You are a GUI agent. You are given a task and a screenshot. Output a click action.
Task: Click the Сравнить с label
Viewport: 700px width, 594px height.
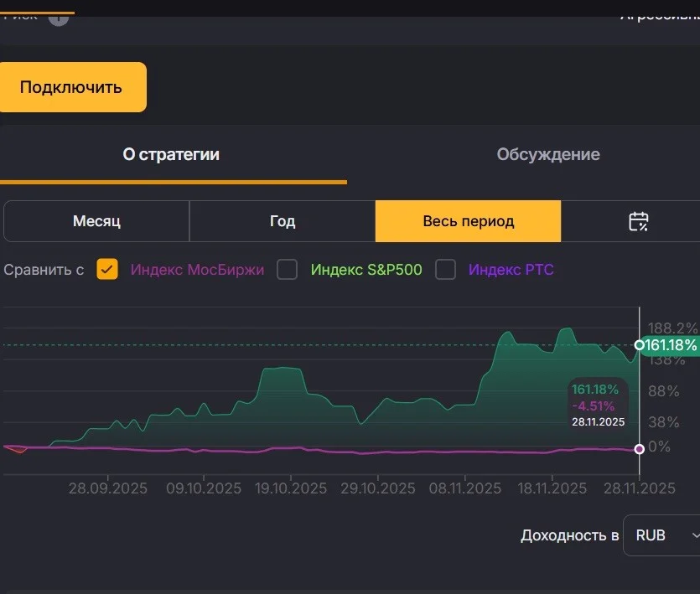[x=44, y=270]
